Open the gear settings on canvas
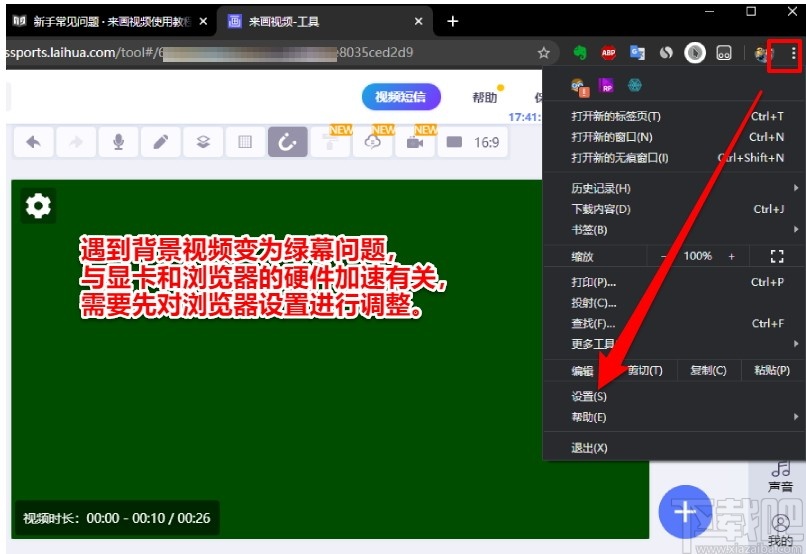This screenshot has height=554, width=806. (38, 206)
